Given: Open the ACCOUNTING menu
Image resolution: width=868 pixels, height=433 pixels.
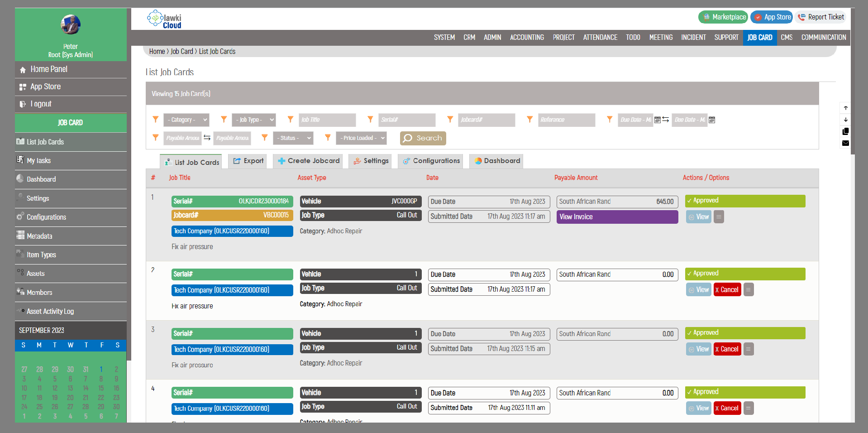Looking at the screenshot, I should coord(527,38).
